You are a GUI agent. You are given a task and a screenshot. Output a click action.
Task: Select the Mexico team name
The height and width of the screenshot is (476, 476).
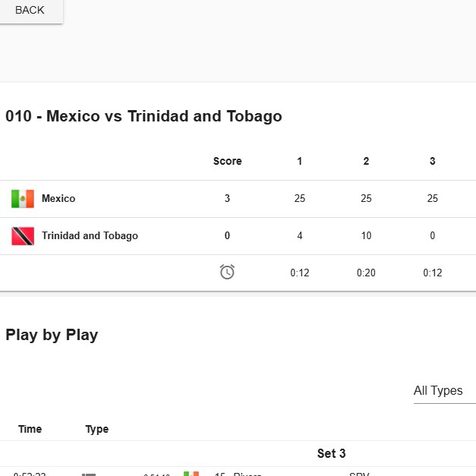pyautogui.click(x=58, y=199)
